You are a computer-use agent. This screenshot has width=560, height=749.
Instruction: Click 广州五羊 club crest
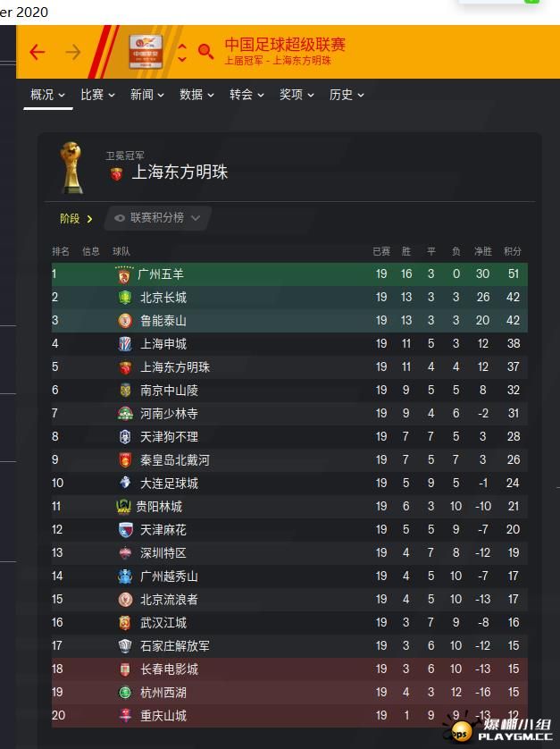(124, 274)
